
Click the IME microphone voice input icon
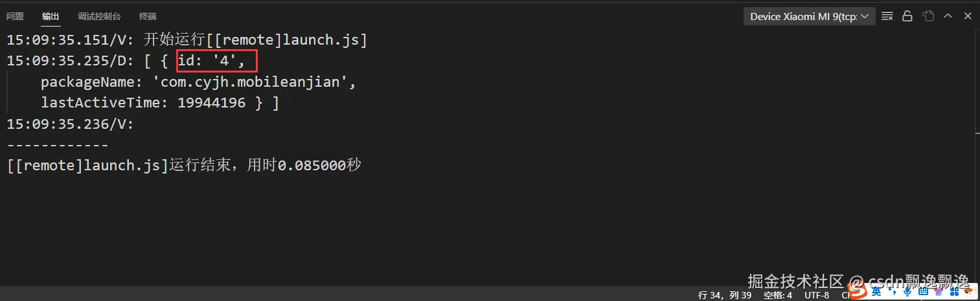coord(907,293)
